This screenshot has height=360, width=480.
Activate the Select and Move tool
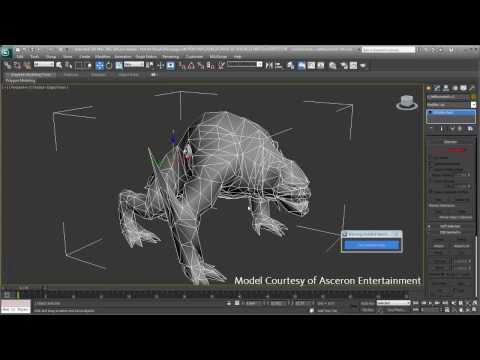pyautogui.click(x=100, y=65)
